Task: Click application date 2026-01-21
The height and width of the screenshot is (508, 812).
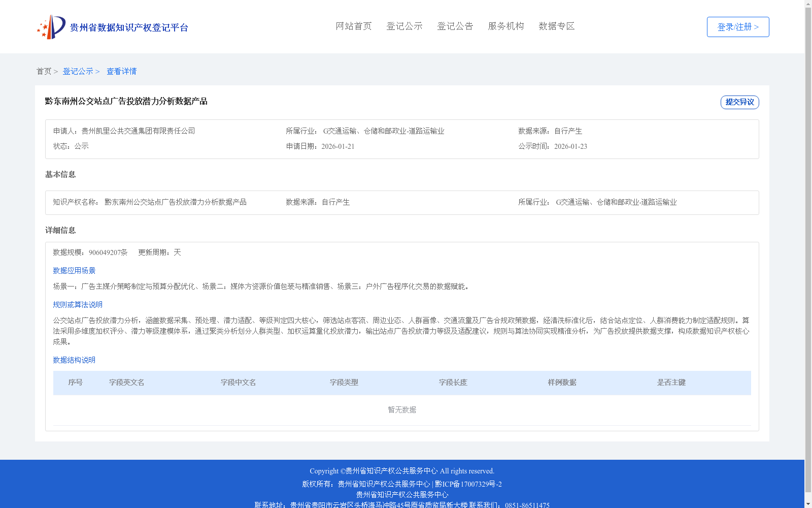Action: [x=338, y=146]
